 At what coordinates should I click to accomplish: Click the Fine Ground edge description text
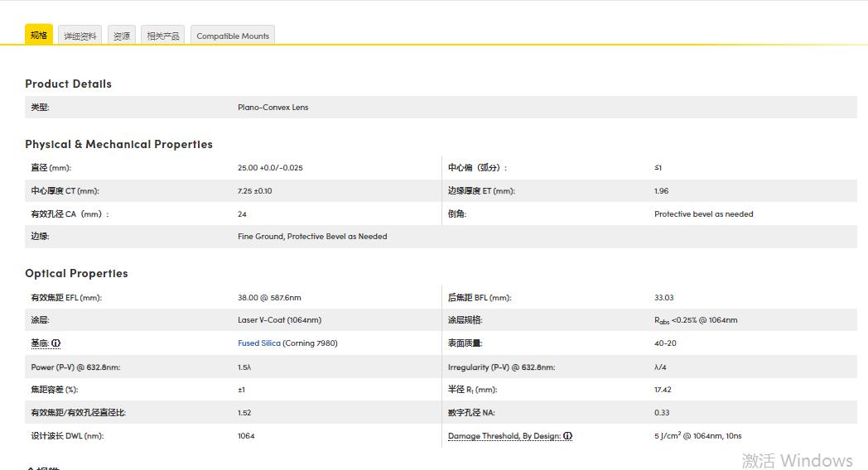[312, 237]
